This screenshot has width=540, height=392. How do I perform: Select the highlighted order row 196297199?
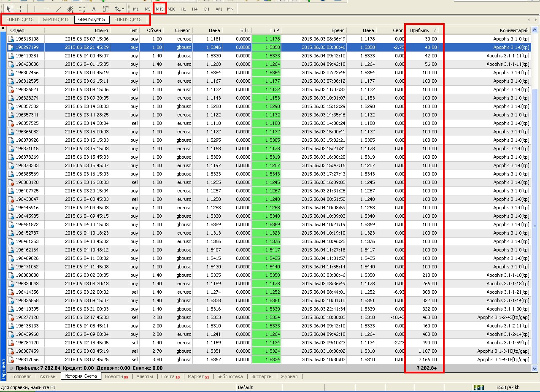coord(268,47)
